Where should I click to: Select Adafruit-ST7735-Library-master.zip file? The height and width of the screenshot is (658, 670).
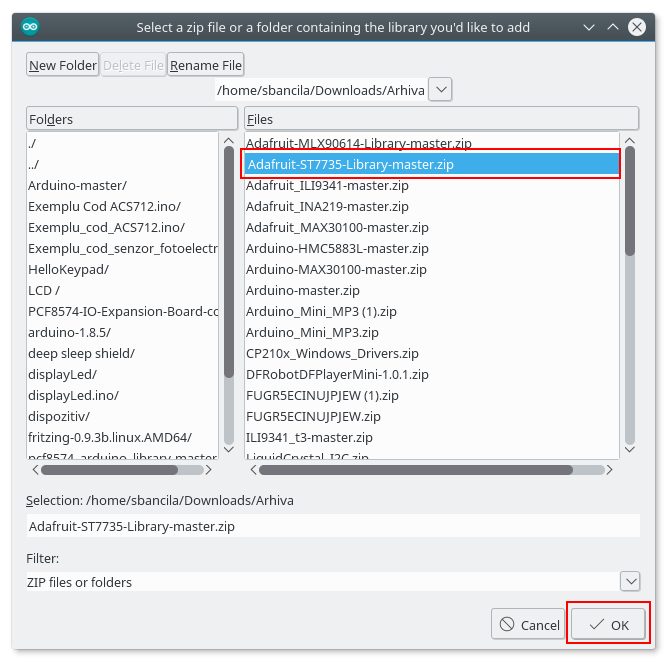coord(432,164)
